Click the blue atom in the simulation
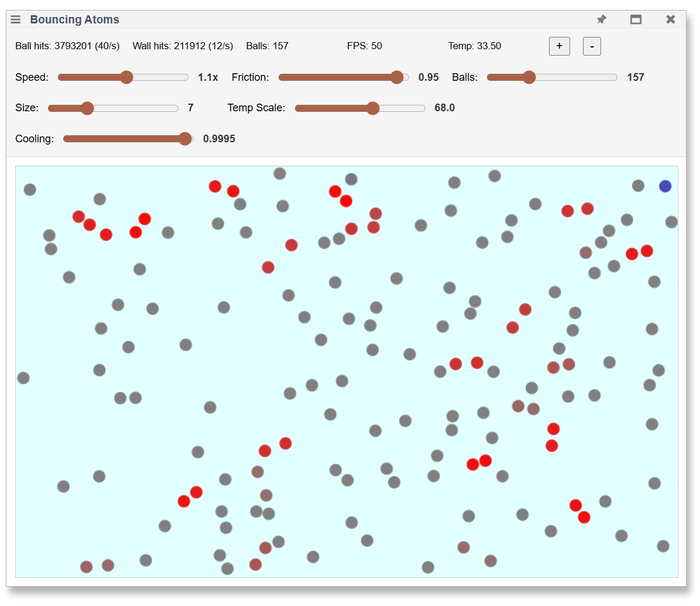700x606 pixels. 665,186
